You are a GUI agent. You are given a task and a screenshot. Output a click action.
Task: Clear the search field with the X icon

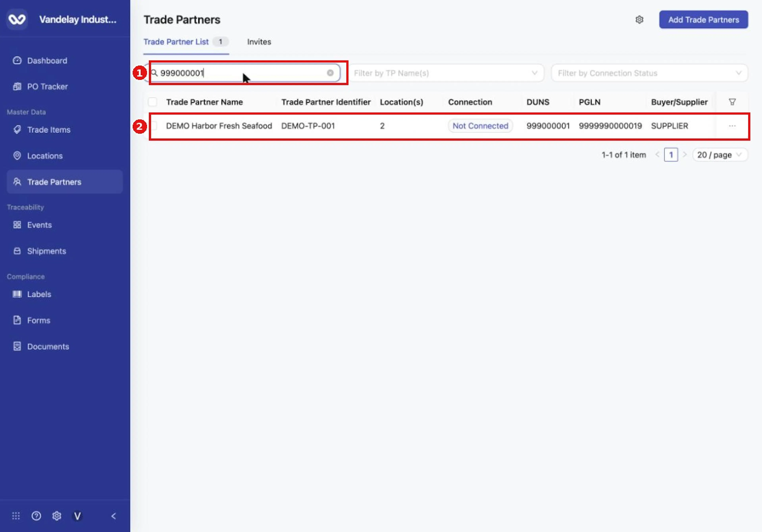(x=330, y=73)
